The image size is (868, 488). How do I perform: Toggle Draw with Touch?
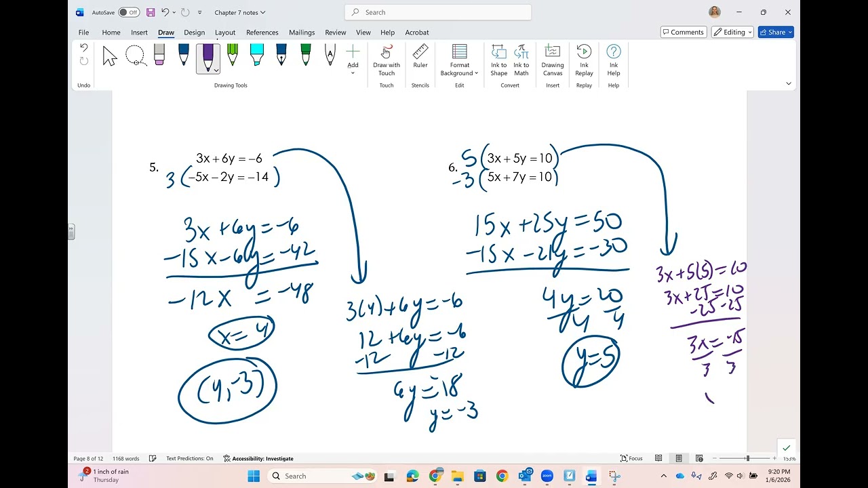(x=387, y=61)
